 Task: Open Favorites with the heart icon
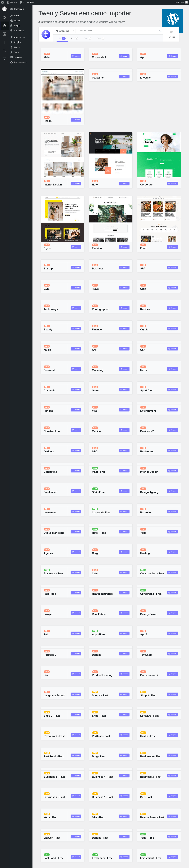tap(171, 34)
